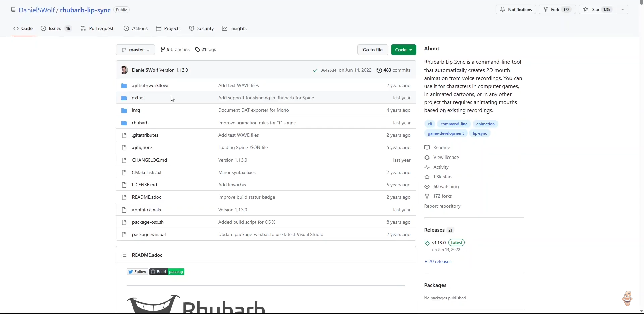Click the Twitter Follow badge
The width and height of the screenshot is (644, 314).
[137, 272]
